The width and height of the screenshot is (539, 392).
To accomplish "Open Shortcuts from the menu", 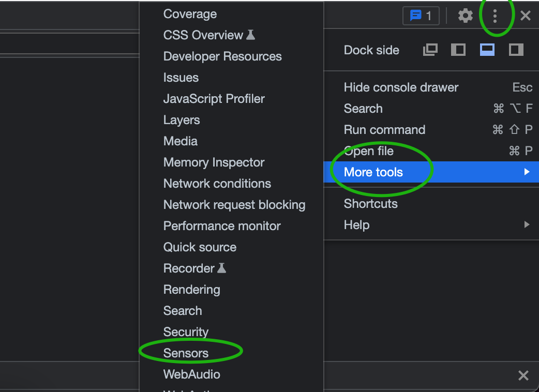I will (370, 204).
